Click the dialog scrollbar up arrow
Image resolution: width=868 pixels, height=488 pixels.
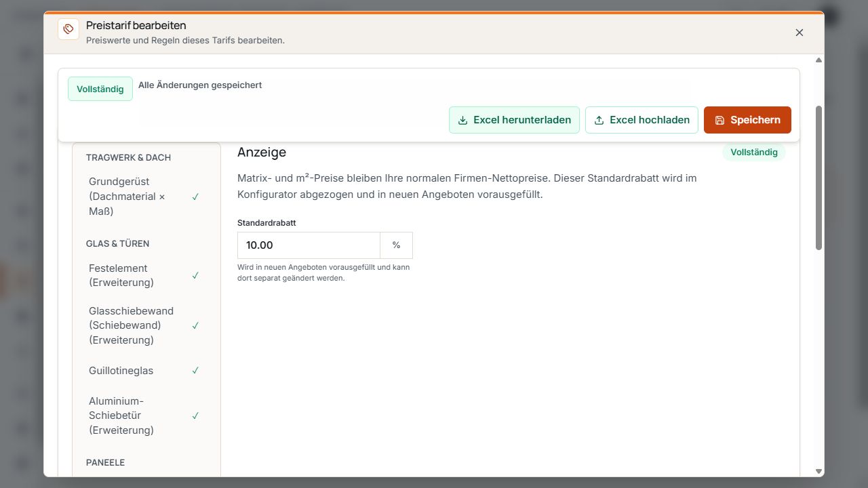coord(818,60)
